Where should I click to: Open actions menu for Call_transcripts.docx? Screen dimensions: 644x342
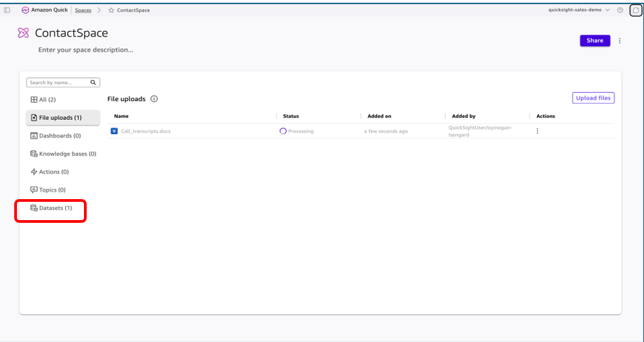click(x=537, y=131)
